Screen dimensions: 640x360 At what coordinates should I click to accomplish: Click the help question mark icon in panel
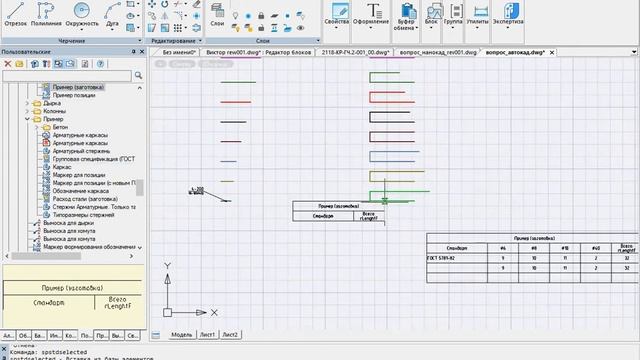point(100,64)
